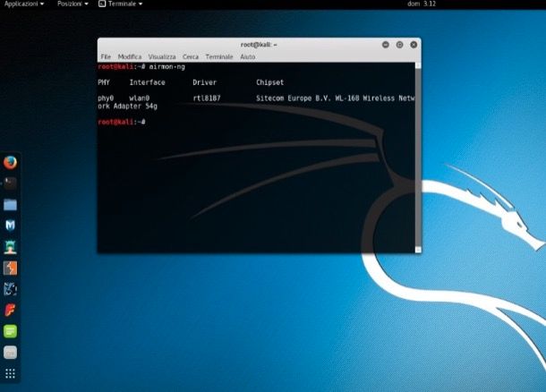
Task: Open the File menu in terminal
Action: [106, 56]
